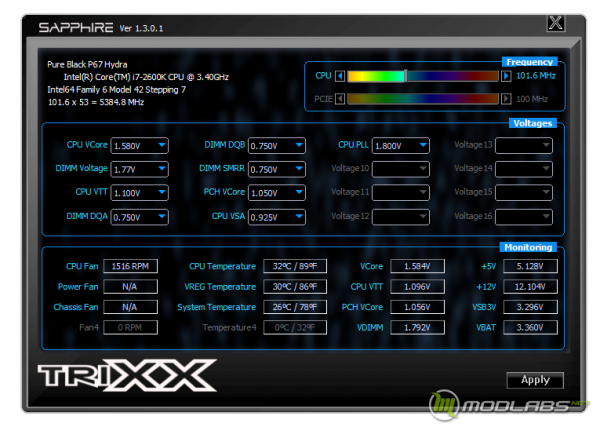Click the 100 MHz PCIE frequency value

pos(532,99)
